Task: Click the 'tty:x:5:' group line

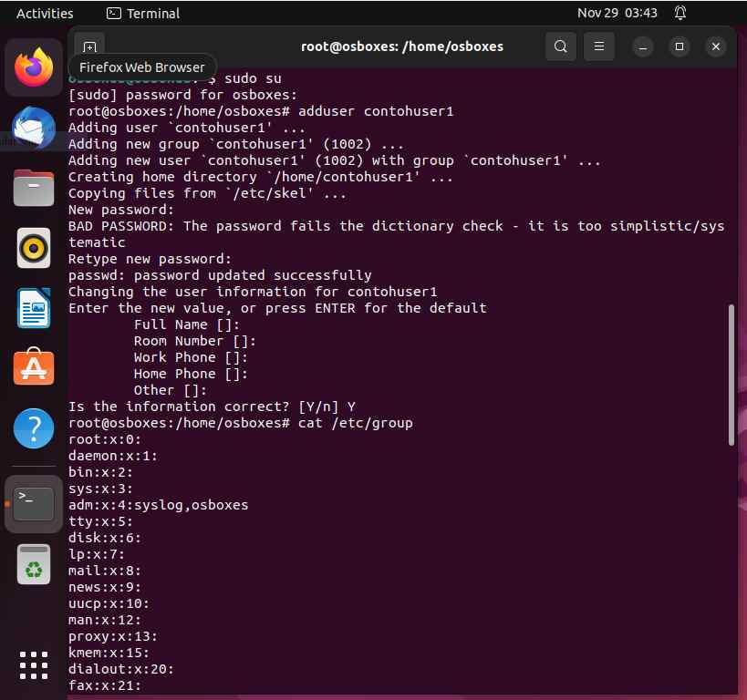Action: pos(100,521)
